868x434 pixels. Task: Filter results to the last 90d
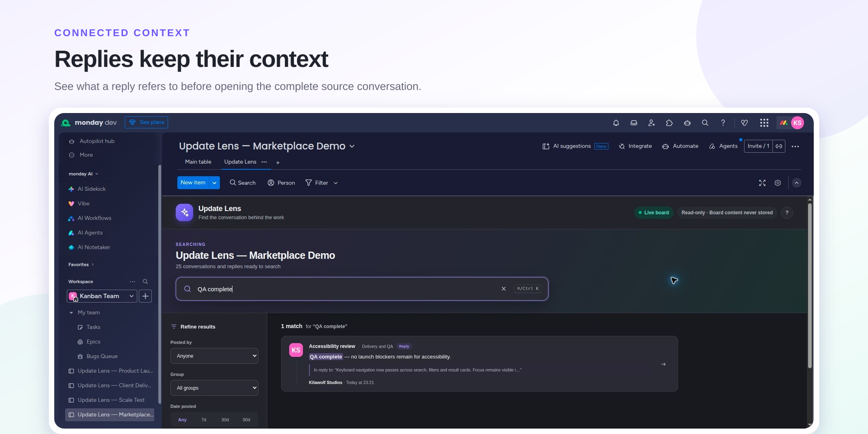point(246,420)
